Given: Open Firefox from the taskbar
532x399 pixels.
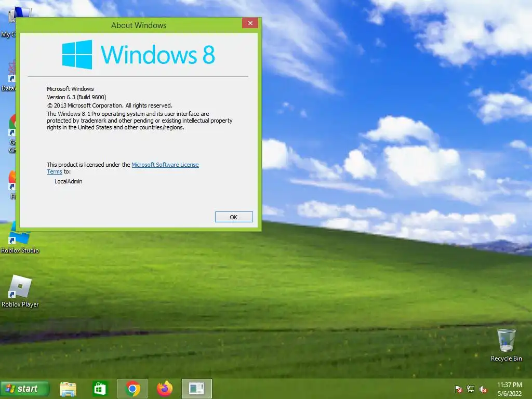Looking at the screenshot, I should click(165, 389).
